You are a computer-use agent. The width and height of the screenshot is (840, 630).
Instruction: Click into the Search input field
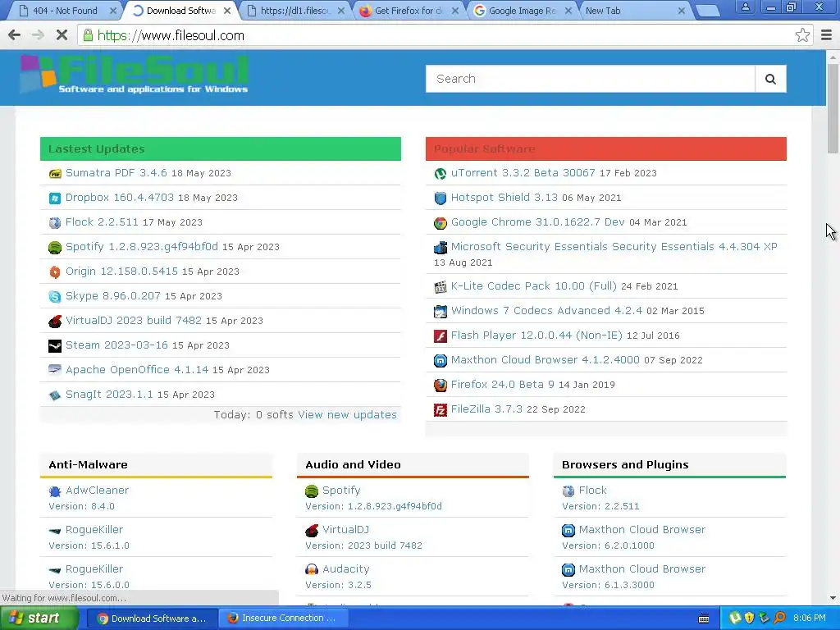(591, 79)
